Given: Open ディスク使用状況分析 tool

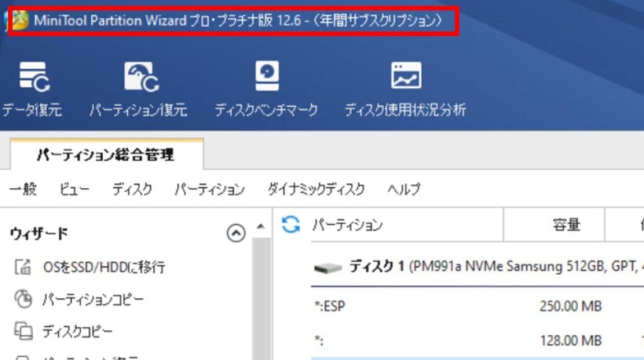Looking at the screenshot, I should [406, 89].
